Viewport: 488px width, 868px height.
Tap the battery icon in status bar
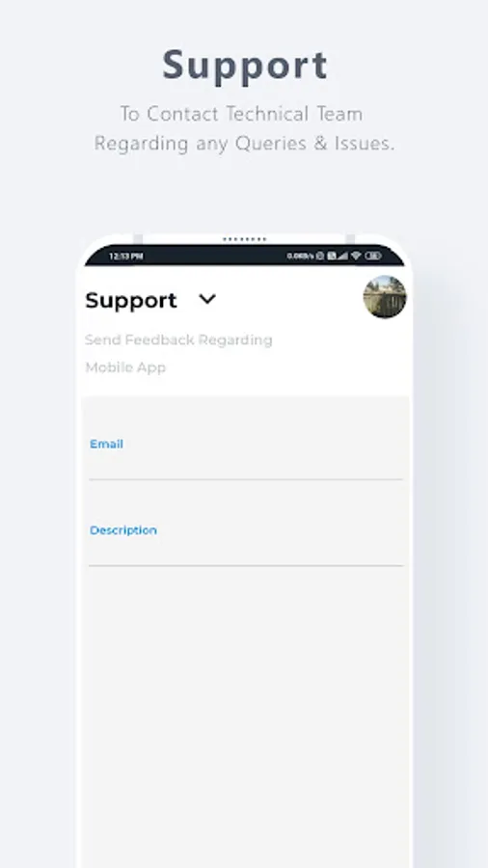point(373,256)
